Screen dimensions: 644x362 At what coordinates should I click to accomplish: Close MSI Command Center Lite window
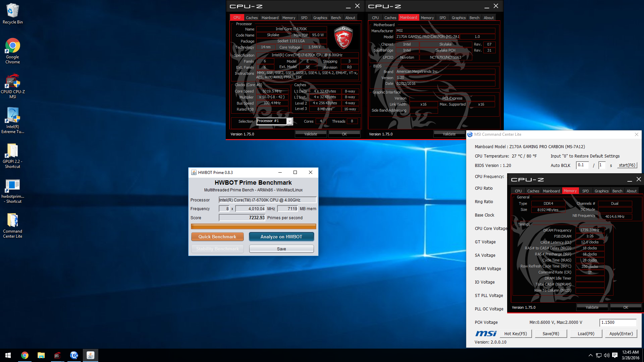pyautogui.click(x=637, y=134)
